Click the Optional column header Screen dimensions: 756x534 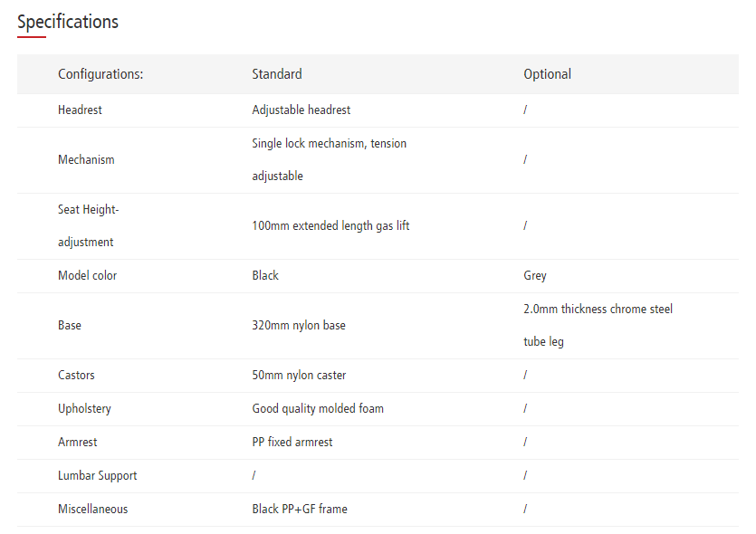pyautogui.click(x=547, y=74)
